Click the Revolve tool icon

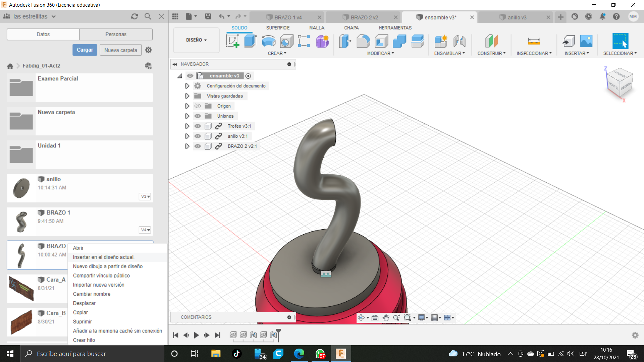(268, 41)
